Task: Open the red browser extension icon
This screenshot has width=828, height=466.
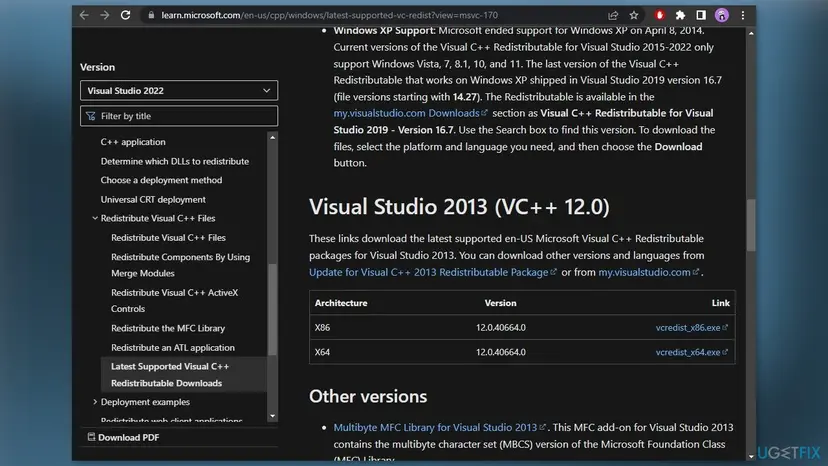Action: [660, 15]
